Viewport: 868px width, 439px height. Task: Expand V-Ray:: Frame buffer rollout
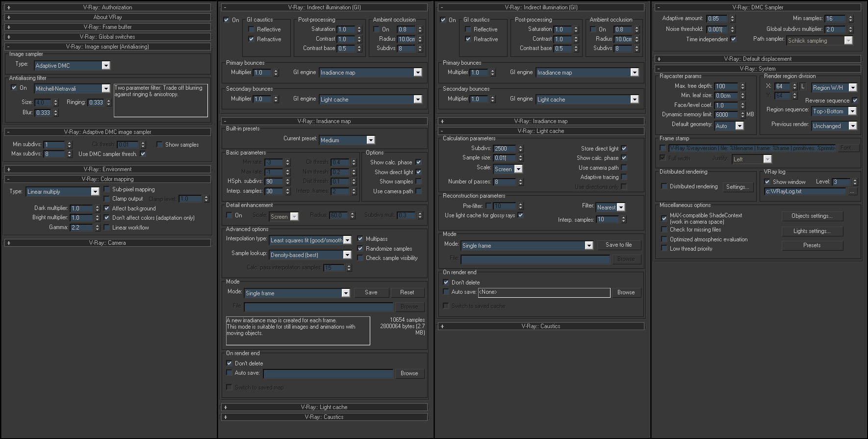pos(107,27)
